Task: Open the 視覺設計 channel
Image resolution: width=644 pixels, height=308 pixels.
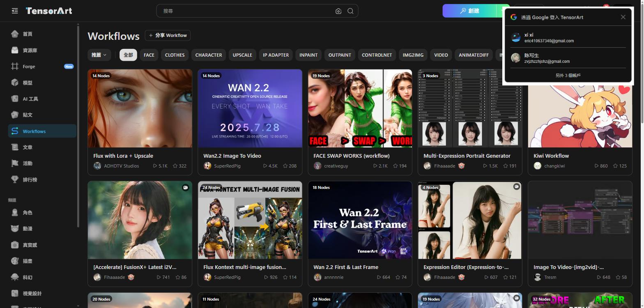Action: [x=42, y=293]
